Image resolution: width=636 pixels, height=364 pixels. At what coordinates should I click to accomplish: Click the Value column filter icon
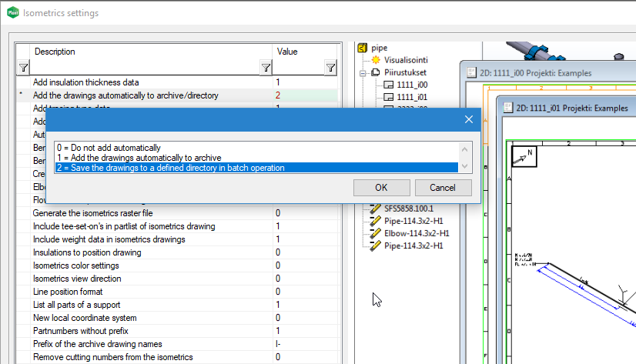tap(330, 68)
